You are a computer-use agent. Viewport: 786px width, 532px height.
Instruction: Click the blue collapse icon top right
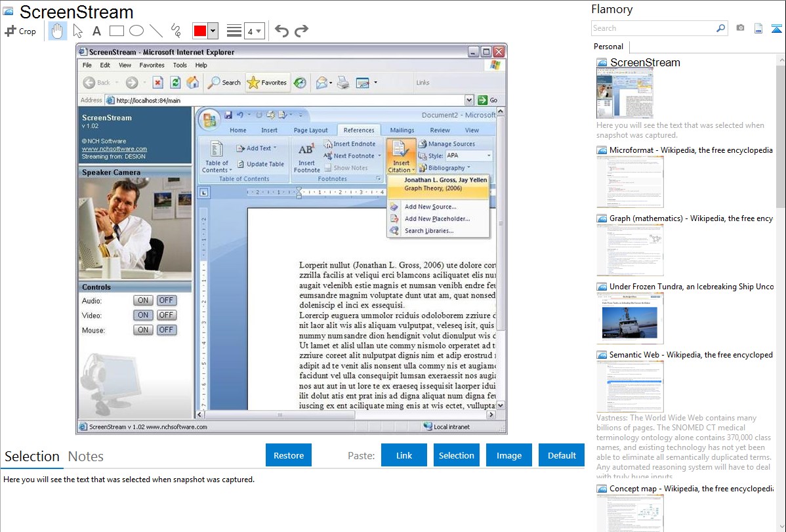coord(776,28)
